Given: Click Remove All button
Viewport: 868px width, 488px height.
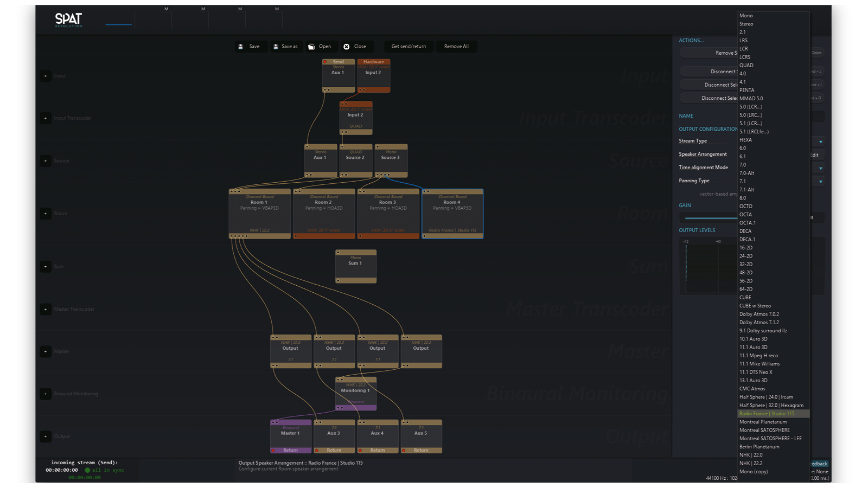Looking at the screenshot, I should click(x=456, y=47).
